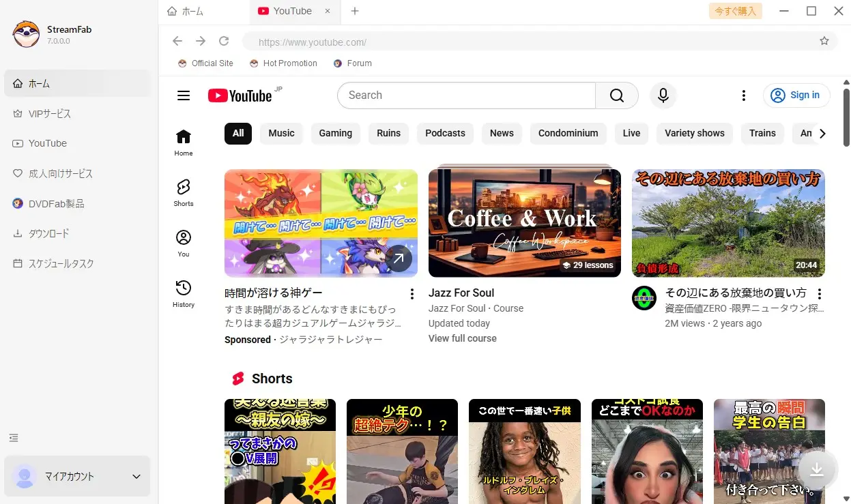Open the YouTube service in StreamFab sidebar
This screenshot has height=504, width=851.
(48, 143)
